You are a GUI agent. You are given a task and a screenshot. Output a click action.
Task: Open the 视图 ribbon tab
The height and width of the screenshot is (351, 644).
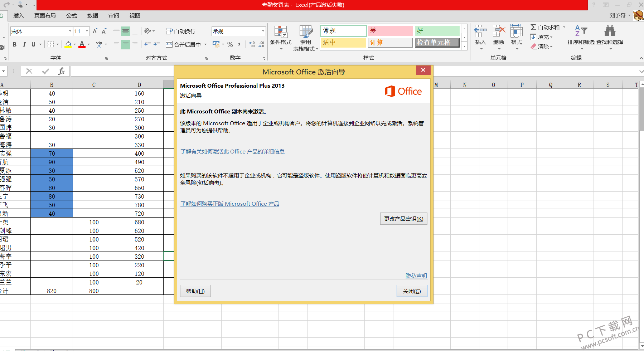click(x=135, y=16)
